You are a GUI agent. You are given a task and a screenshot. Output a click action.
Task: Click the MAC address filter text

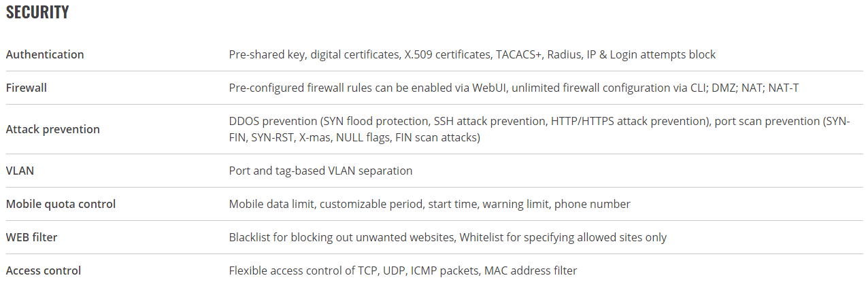coord(531,270)
